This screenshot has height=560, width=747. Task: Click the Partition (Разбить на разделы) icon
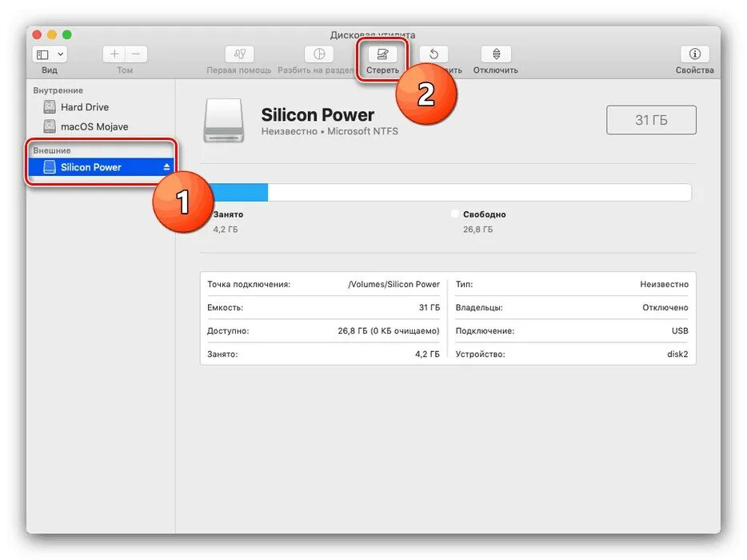319,54
